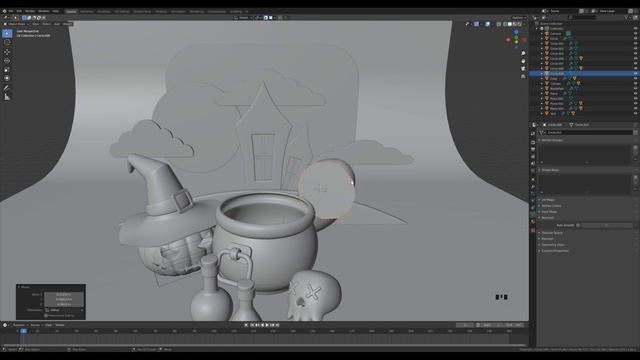Toggle Proportional Editing checkbox in Move panel
Screen dimensions: 640x360
point(46,316)
